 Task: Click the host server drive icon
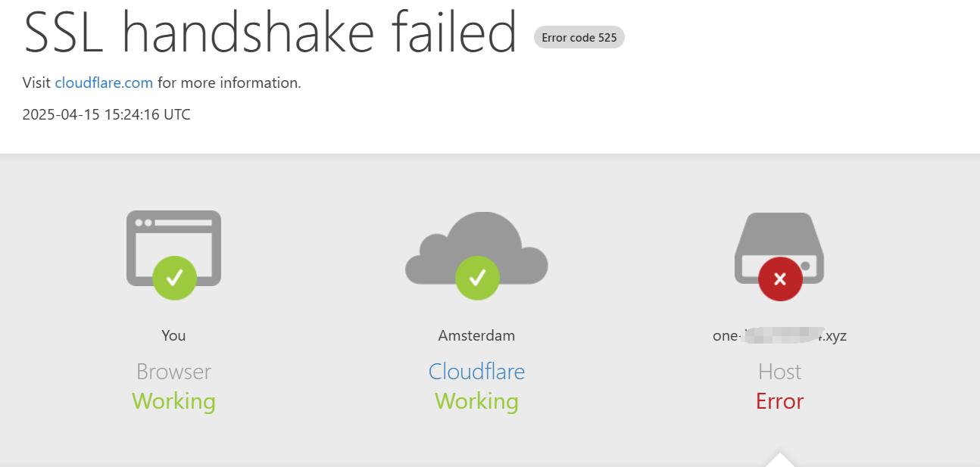(779, 248)
